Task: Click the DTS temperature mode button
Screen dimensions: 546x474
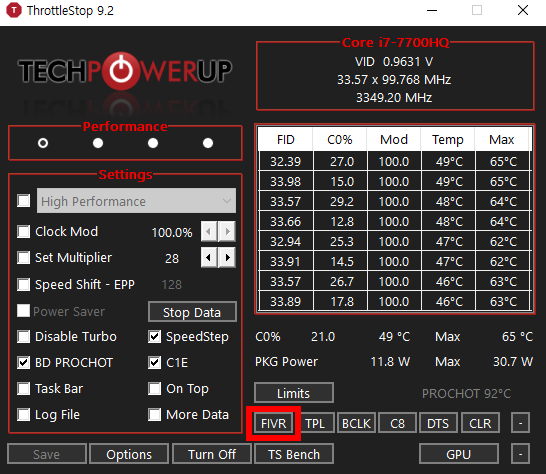Action: 438,423
